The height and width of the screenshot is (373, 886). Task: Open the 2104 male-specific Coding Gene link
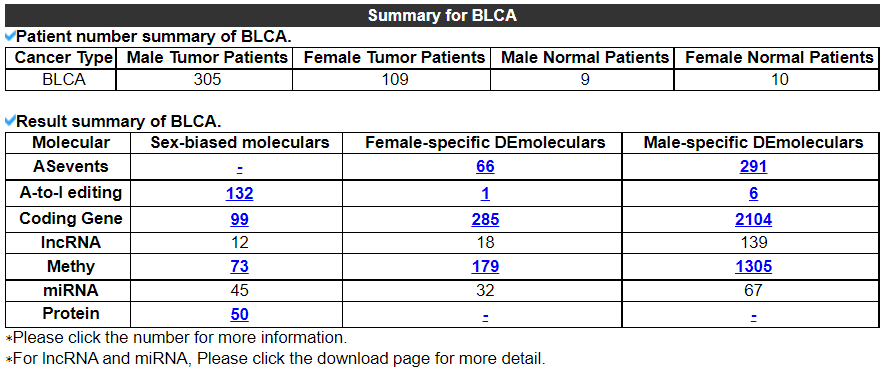pos(754,220)
